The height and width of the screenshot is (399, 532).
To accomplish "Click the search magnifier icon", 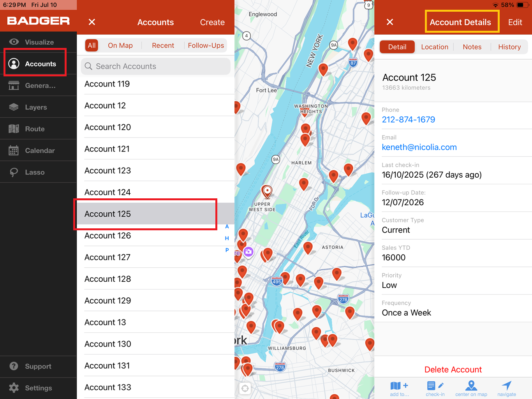I will (89, 66).
